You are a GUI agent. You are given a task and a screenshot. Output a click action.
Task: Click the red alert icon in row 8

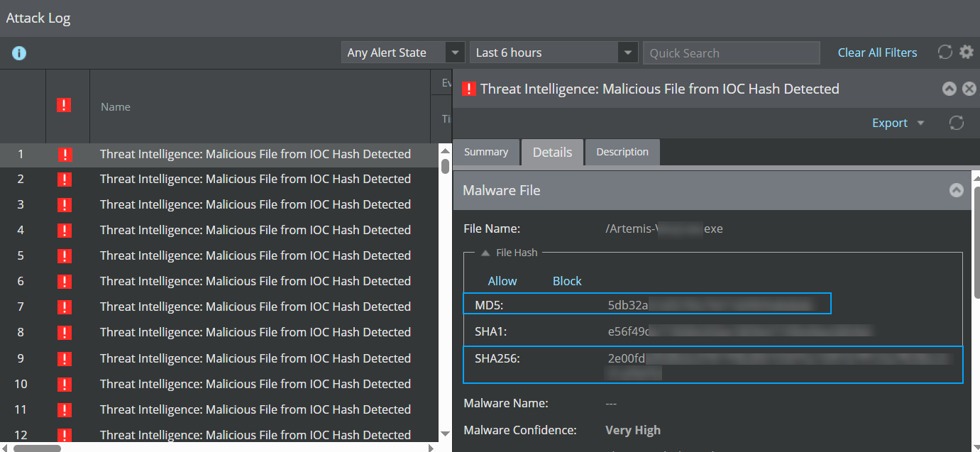(x=64, y=332)
